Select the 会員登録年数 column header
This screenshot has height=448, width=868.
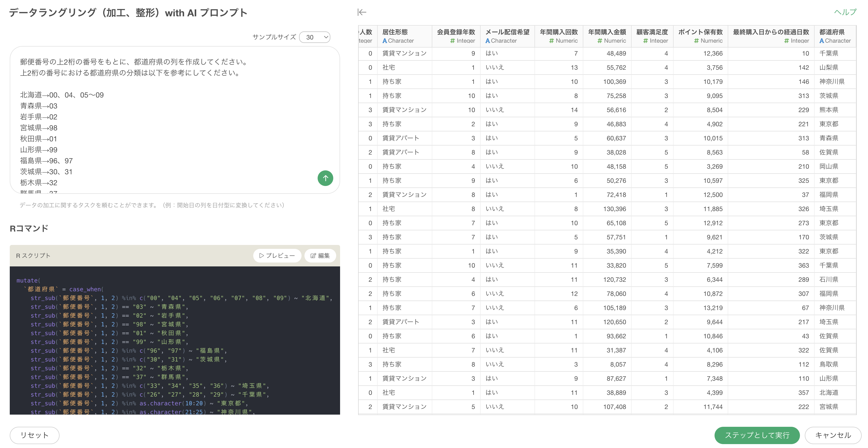456,36
